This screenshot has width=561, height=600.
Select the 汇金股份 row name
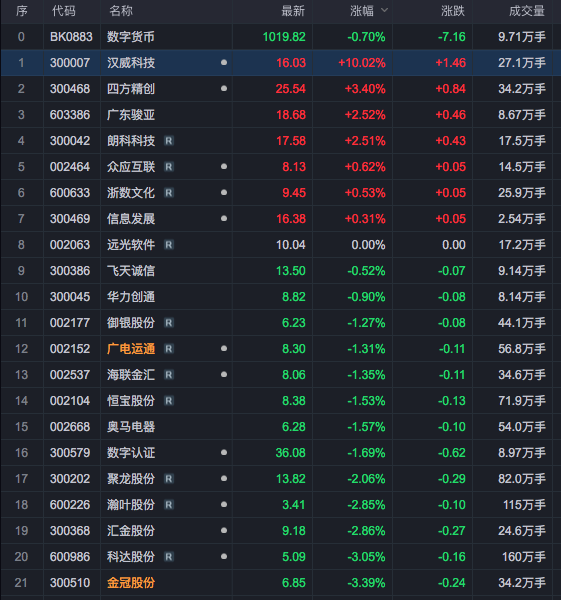click(x=131, y=531)
